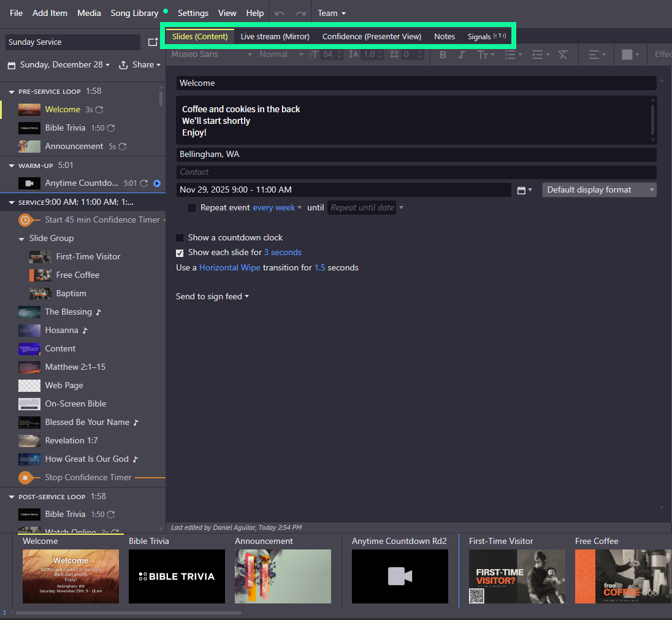Open Send to sign feed dropdown
672x620 pixels.
[212, 297]
